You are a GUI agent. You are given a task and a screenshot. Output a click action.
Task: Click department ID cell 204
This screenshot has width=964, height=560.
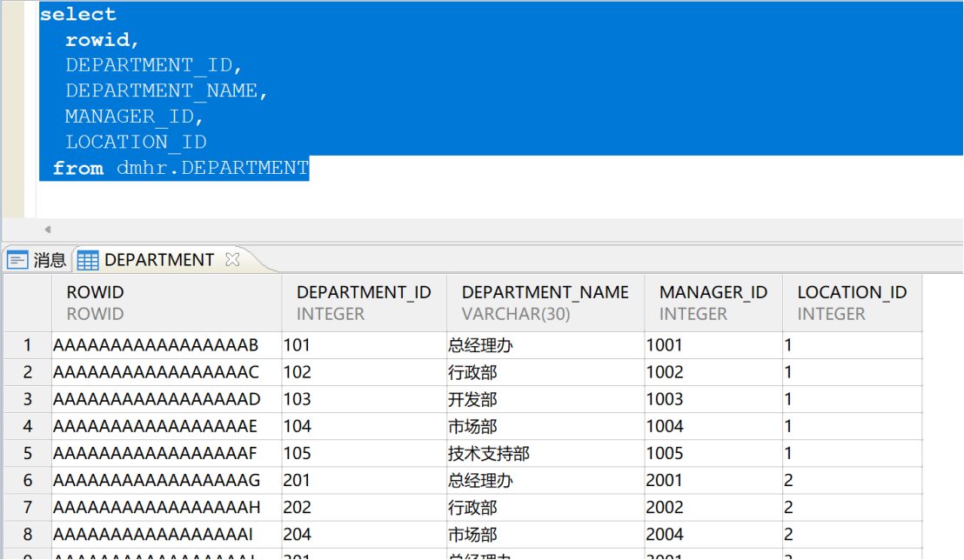(x=364, y=535)
